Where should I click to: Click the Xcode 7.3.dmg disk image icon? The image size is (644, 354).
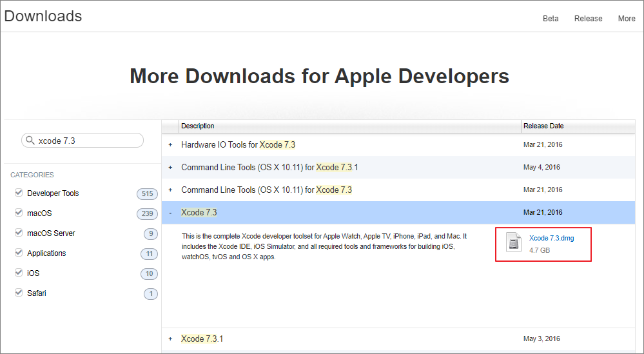tap(513, 242)
